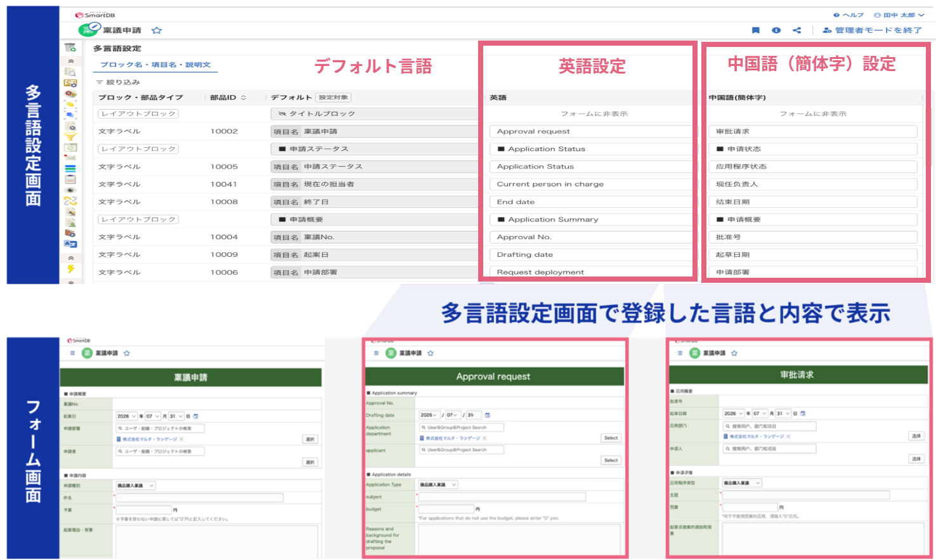Open the calendar icon in the Japanese form
The width and height of the screenshot is (936, 560).
click(x=196, y=417)
